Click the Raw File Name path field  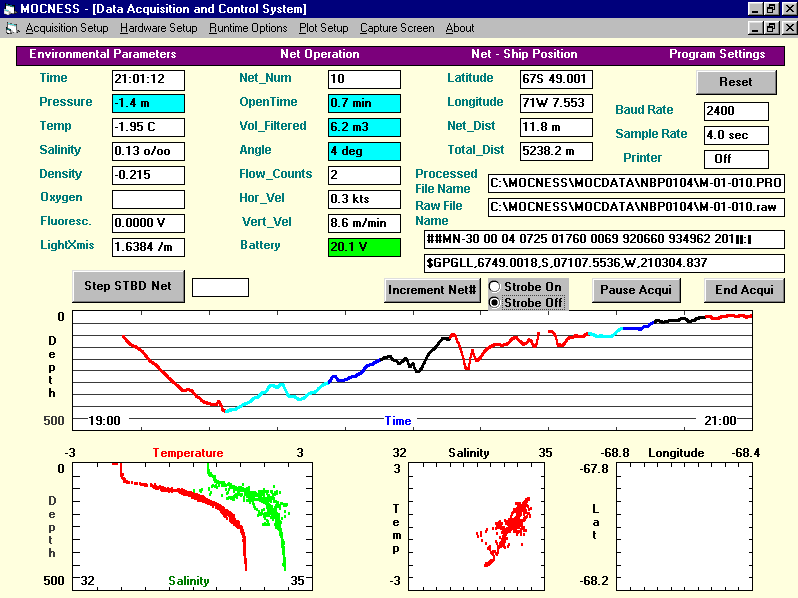click(x=636, y=207)
